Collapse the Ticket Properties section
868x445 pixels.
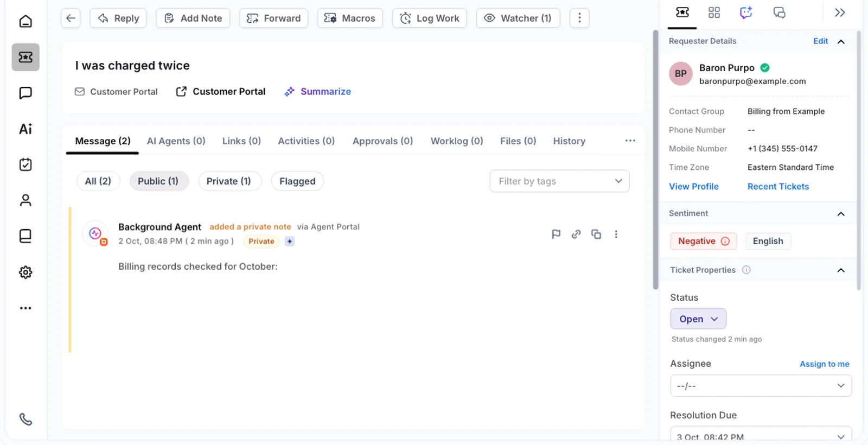pos(841,270)
